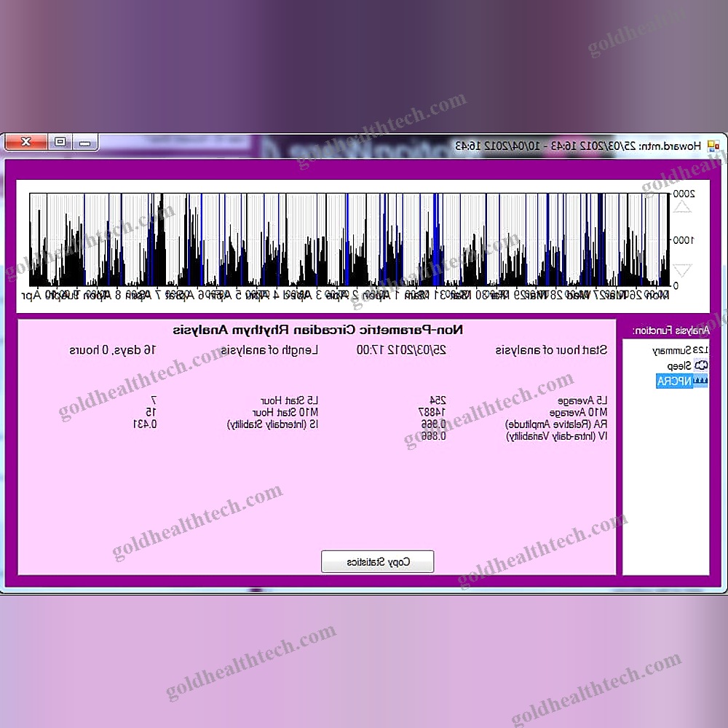Click the start value '25/03/2012 17:00'
Image resolution: width=728 pixels, height=728 pixels.
point(401,350)
